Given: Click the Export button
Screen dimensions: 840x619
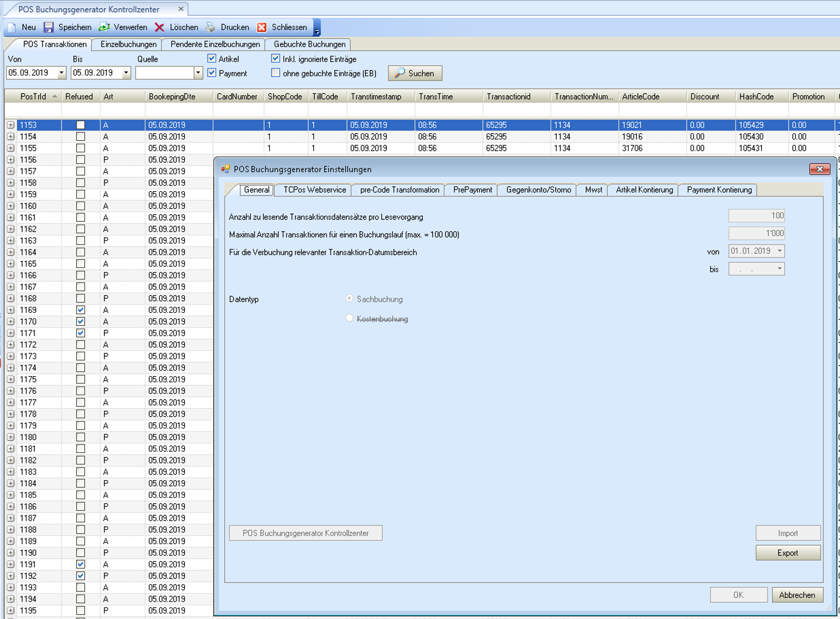Looking at the screenshot, I should (788, 553).
